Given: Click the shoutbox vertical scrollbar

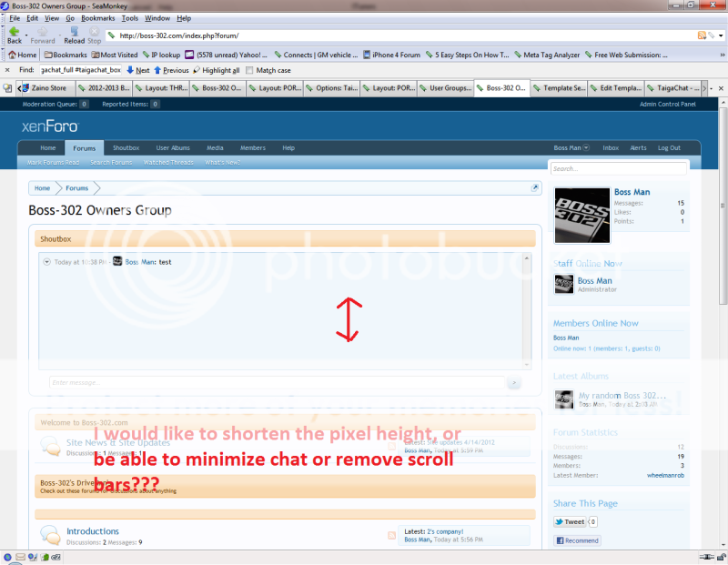Looking at the screenshot, I should [x=526, y=309].
